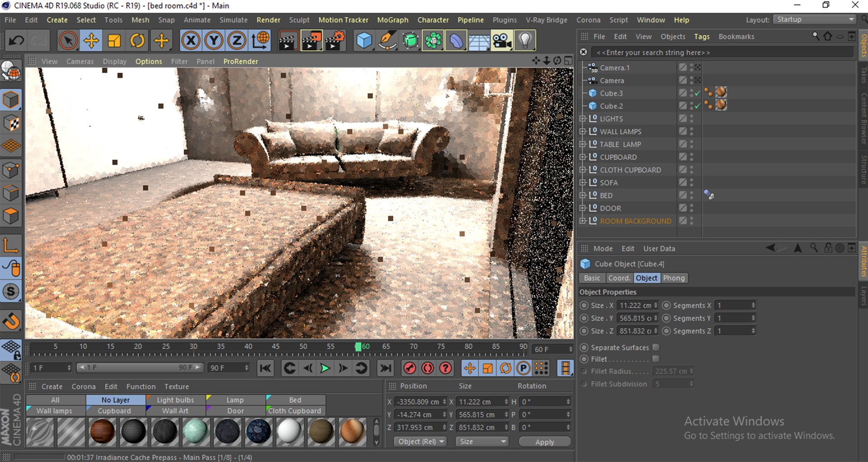Switch to the Basic tab

pos(592,278)
